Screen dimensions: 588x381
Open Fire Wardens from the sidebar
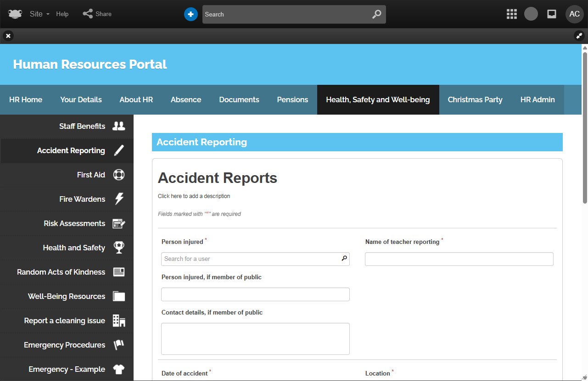tap(82, 199)
